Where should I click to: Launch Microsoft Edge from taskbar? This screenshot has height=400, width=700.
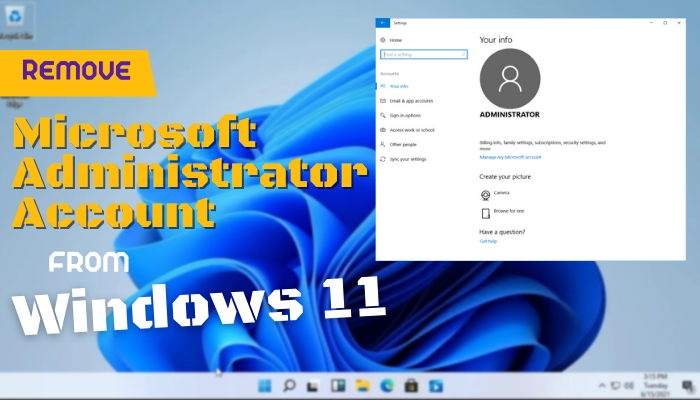pos(387,386)
